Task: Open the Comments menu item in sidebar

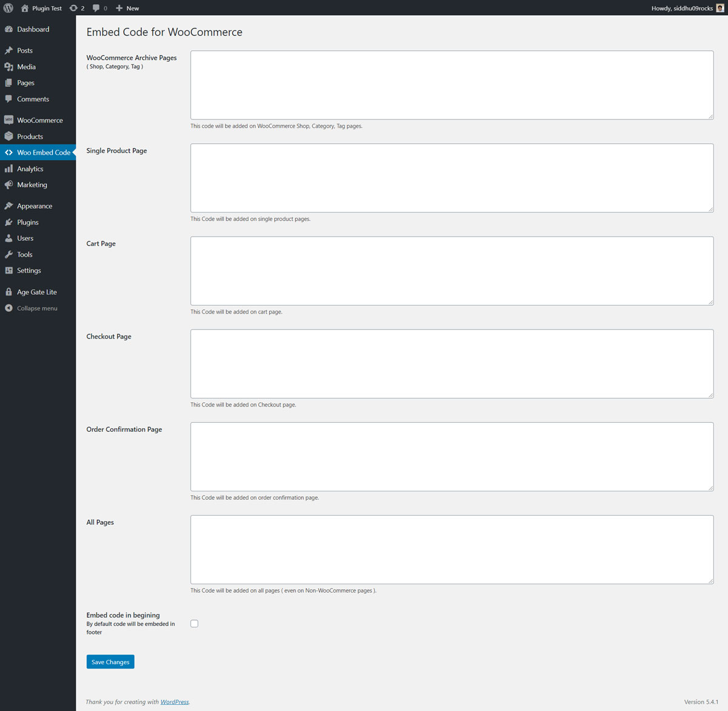Action: pos(38,99)
